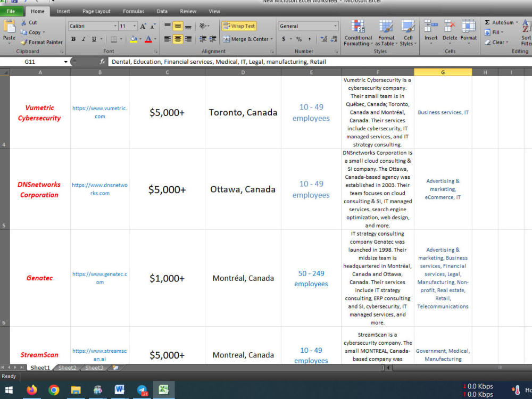The image size is (532, 399).
Task: Toggle bold formatting
Action: (x=73, y=38)
